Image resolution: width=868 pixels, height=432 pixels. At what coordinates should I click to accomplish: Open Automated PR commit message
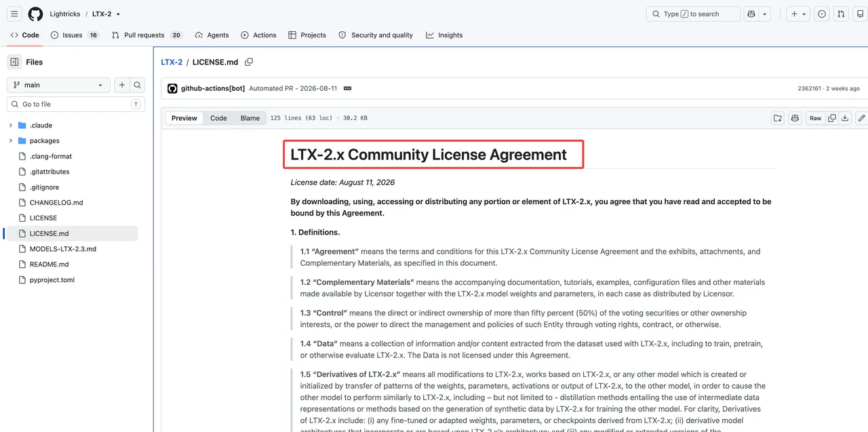click(x=293, y=89)
